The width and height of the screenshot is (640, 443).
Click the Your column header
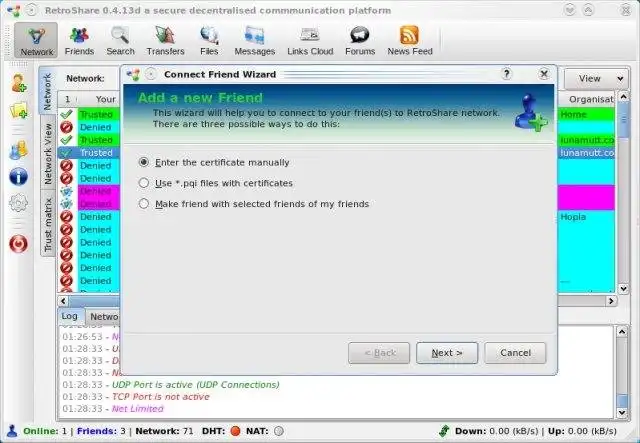(x=99, y=99)
